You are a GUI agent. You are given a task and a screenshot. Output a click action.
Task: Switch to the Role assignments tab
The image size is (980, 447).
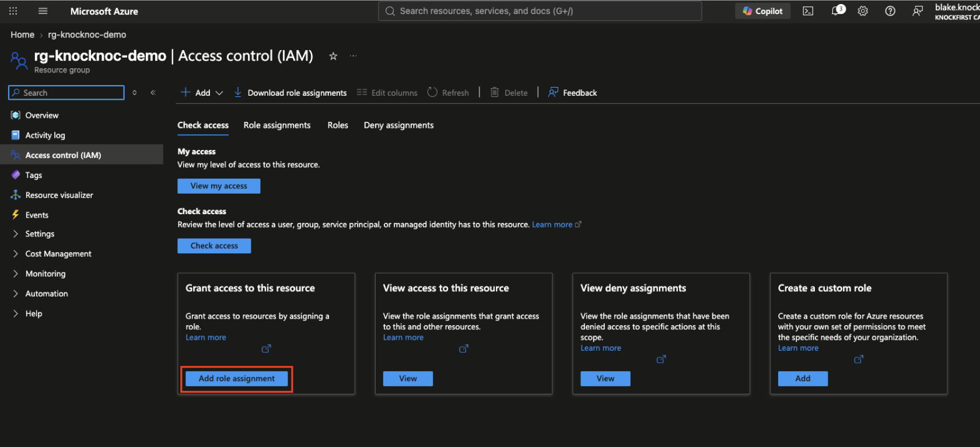(277, 125)
